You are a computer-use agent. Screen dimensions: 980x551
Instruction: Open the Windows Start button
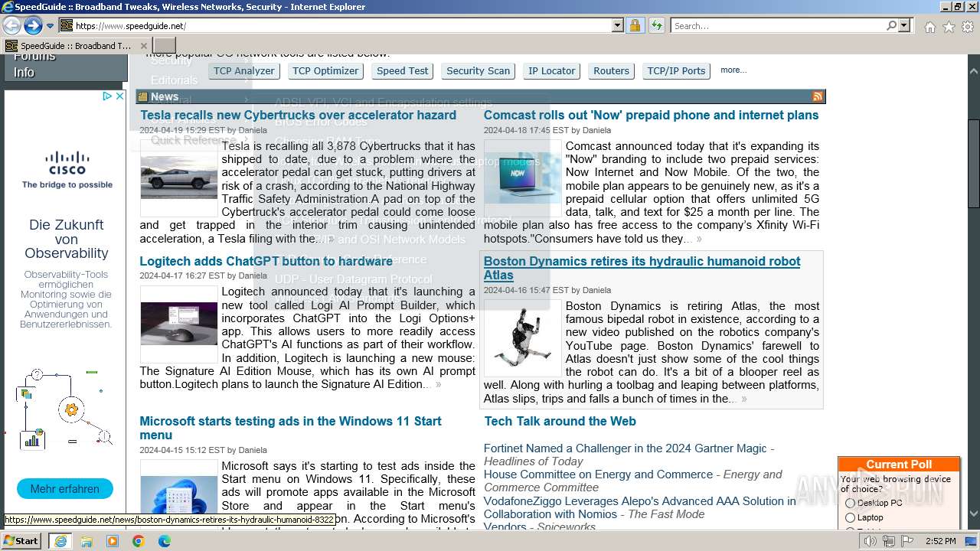tap(21, 541)
